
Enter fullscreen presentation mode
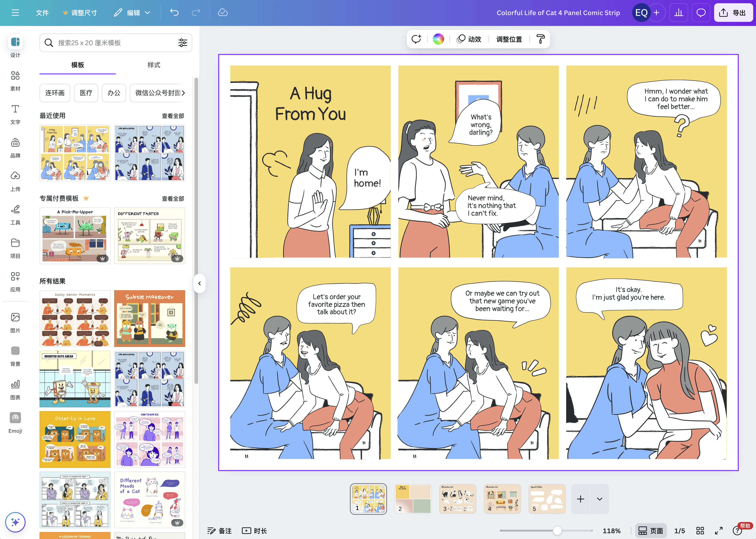tap(719, 530)
